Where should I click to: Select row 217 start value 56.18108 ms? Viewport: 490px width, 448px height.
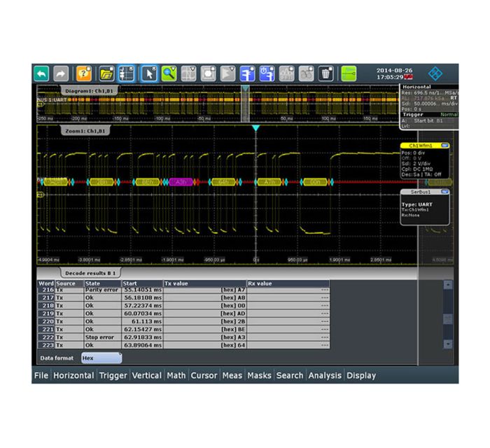pos(142,297)
